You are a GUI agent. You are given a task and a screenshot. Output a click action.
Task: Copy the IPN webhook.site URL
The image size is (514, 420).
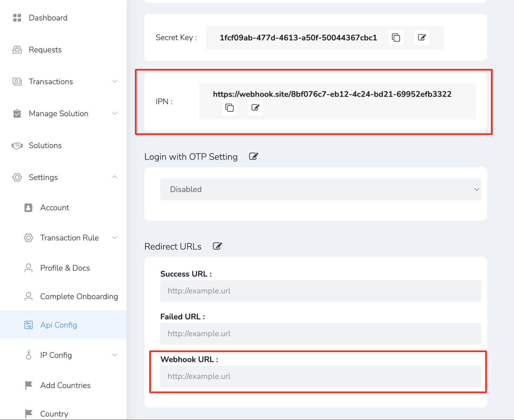tap(229, 108)
